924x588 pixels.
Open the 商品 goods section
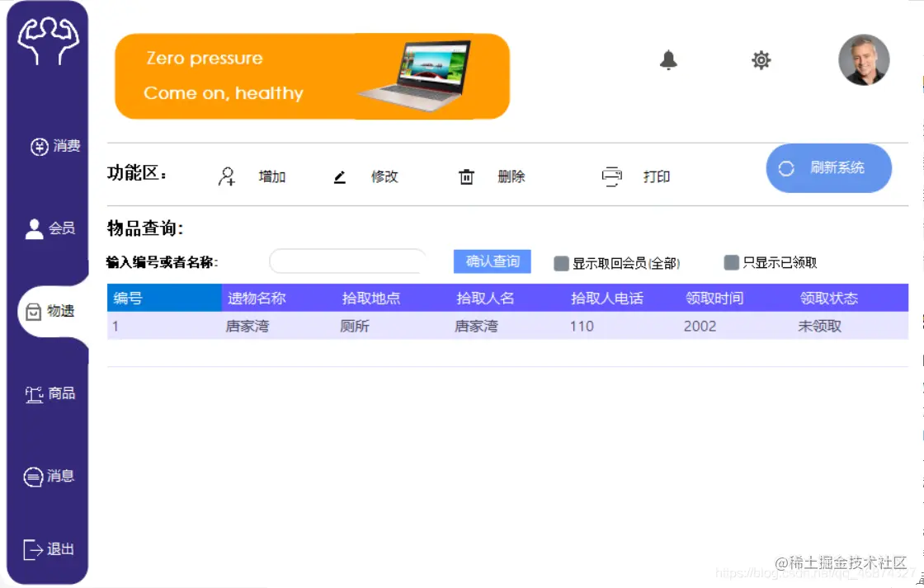click(x=51, y=393)
